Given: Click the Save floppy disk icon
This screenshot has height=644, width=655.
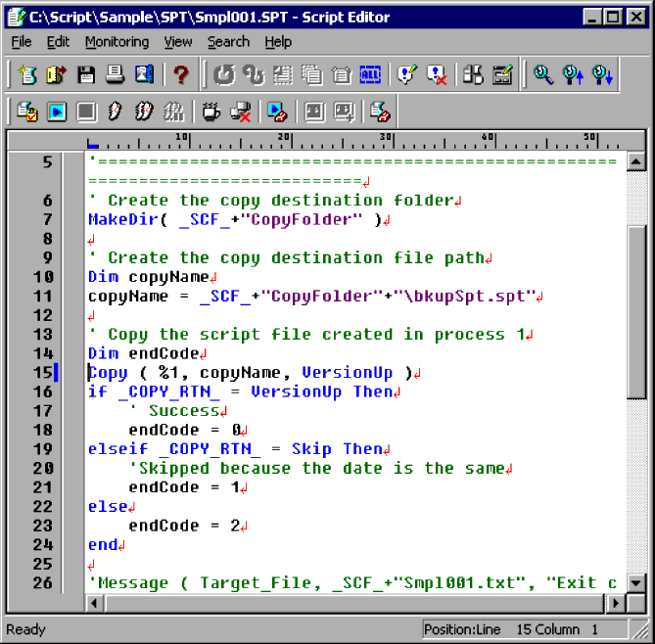Looking at the screenshot, I should [x=86, y=74].
